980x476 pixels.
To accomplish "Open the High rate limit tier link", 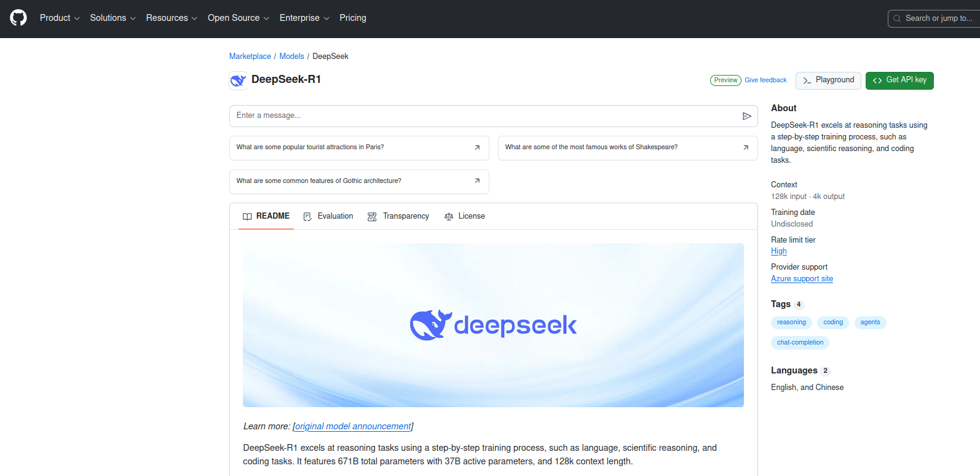I will tap(779, 251).
